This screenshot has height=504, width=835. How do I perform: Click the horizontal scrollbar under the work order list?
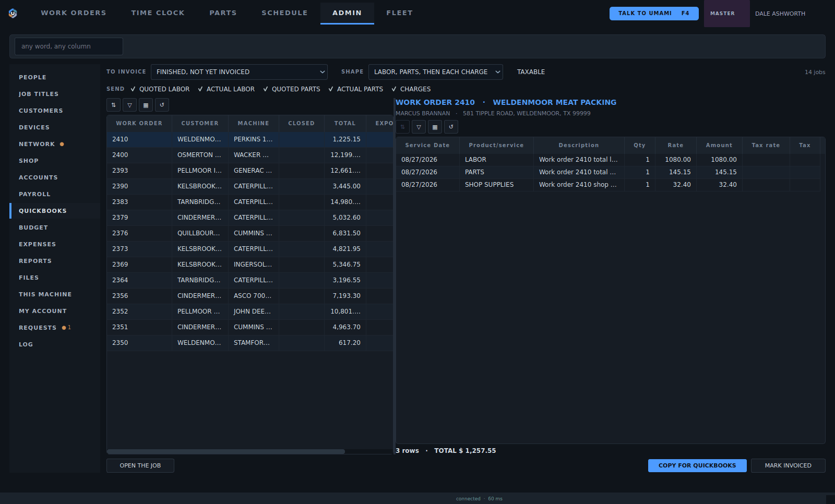click(226, 451)
